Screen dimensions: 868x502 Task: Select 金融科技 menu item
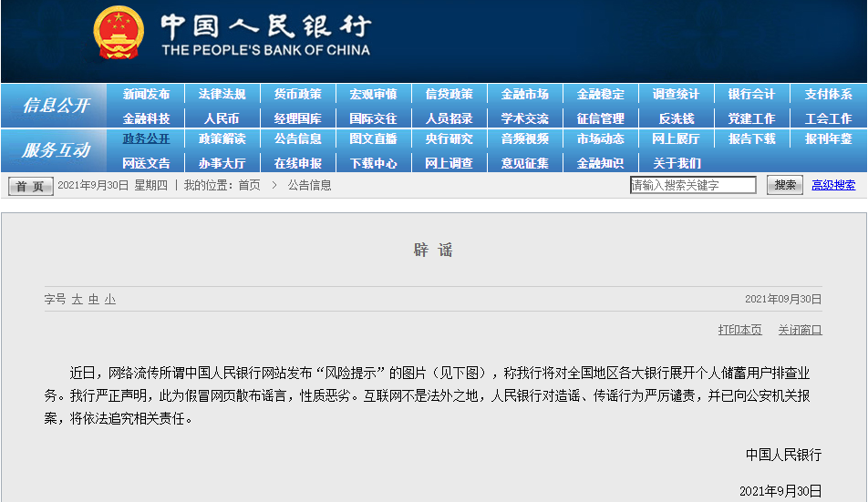tap(146, 118)
